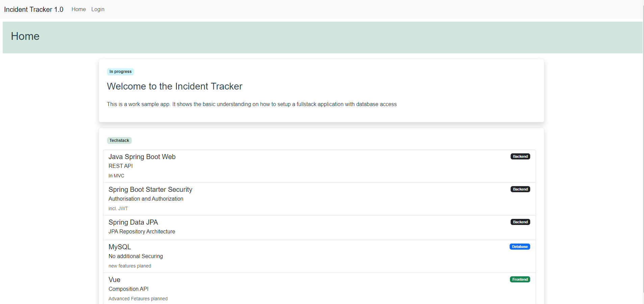Click the Login link in the navbar
The height and width of the screenshot is (304, 644).
click(x=98, y=9)
